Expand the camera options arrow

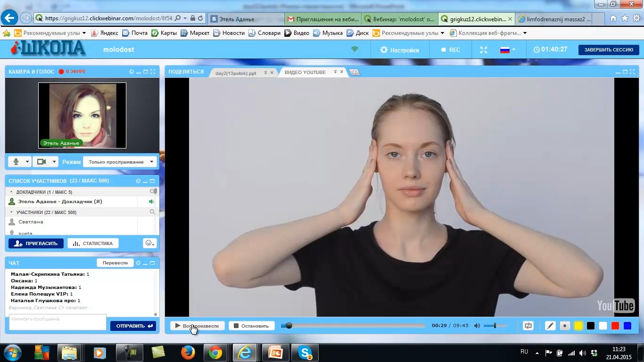(x=54, y=162)
